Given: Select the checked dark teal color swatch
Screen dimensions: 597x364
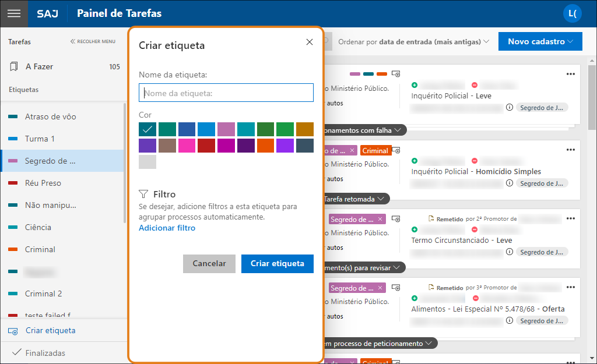Looking at the screenshot, I should click(x=148, y=129).
